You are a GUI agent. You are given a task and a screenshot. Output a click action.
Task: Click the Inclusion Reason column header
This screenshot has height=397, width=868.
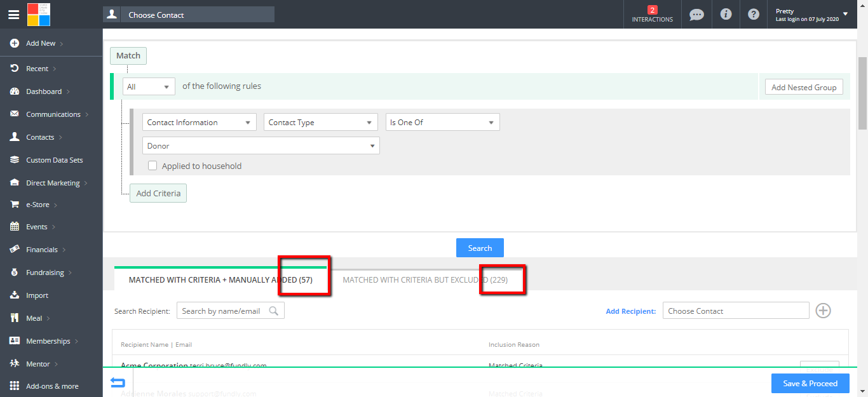[x=514, y=344]
